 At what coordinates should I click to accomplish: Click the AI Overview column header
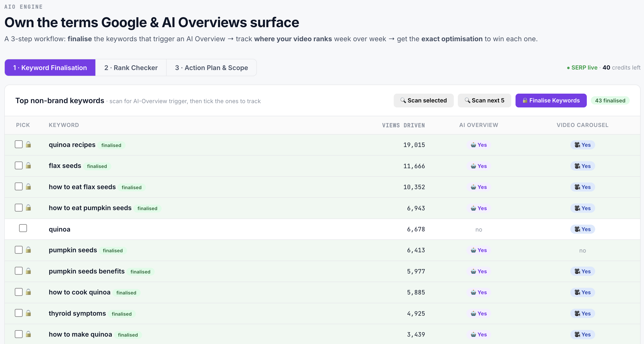(x=479, y=125)
